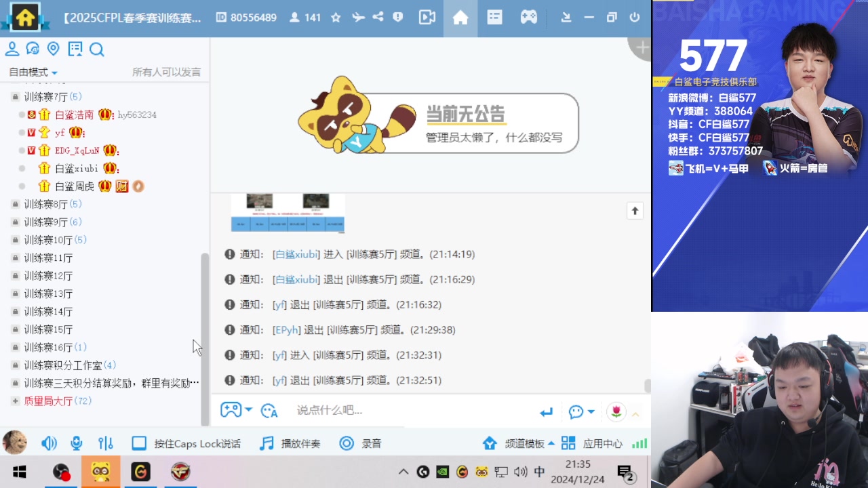Screen dimensions: 868x488
Task: Click 按住Caps Lock说话 button
Action: click(x=186, y=444)
